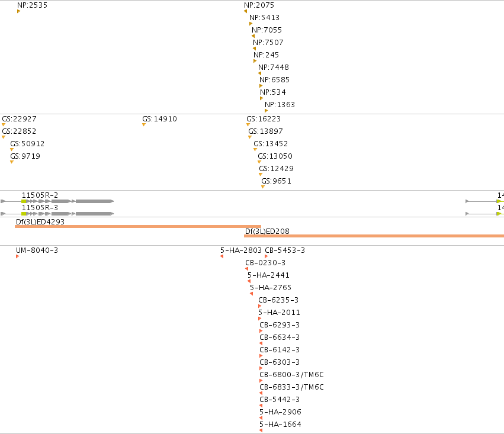Select the 5-HA-1664 label
This screenshot has height=434, width=504.
pyautogui.click(x=280, y=425)
